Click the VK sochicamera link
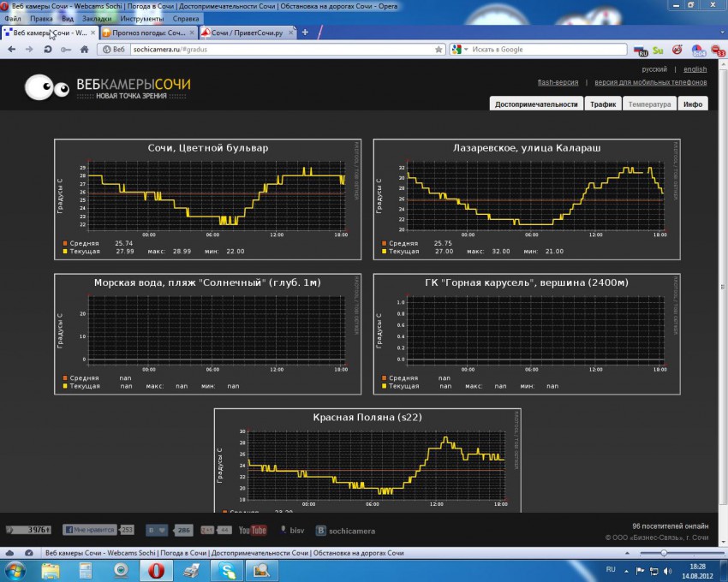 click(345, 531)
